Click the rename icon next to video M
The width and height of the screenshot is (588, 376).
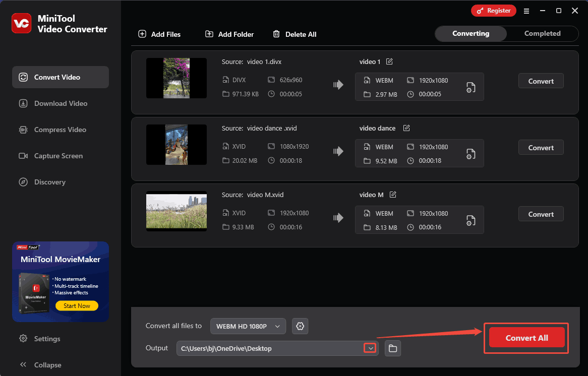click(x=393, y=195)
